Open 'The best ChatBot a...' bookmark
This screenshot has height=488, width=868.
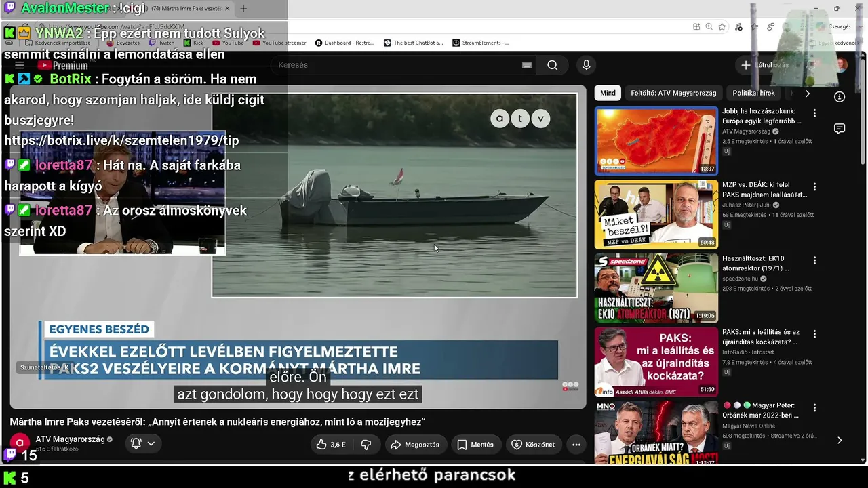tap(414, 43)
